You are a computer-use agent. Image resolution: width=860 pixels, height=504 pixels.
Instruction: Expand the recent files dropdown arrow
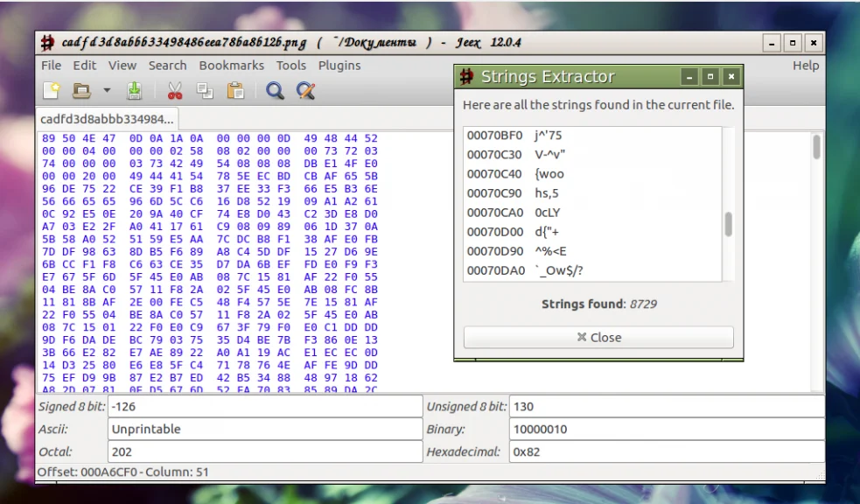(107, 90)
